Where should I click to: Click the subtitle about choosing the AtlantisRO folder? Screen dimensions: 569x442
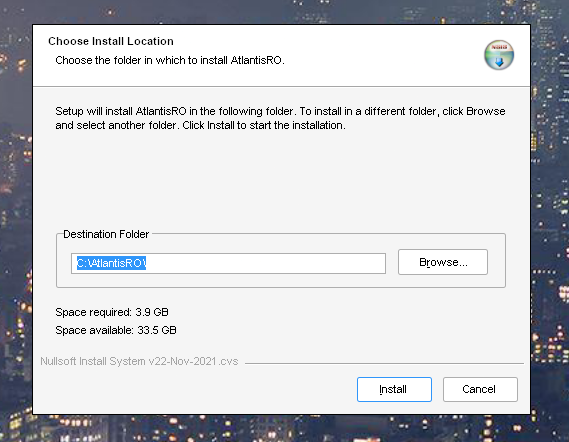(x=170, y=60)
